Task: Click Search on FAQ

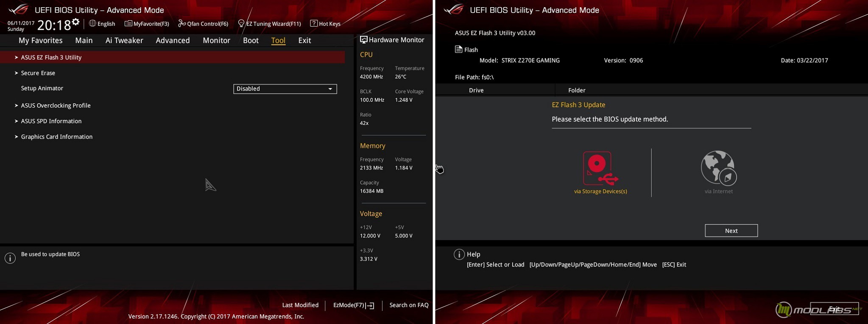Action: point(409,305)
